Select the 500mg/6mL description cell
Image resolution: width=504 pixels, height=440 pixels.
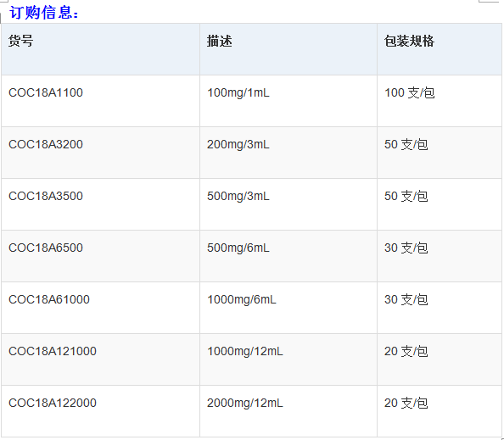[288, 256]
